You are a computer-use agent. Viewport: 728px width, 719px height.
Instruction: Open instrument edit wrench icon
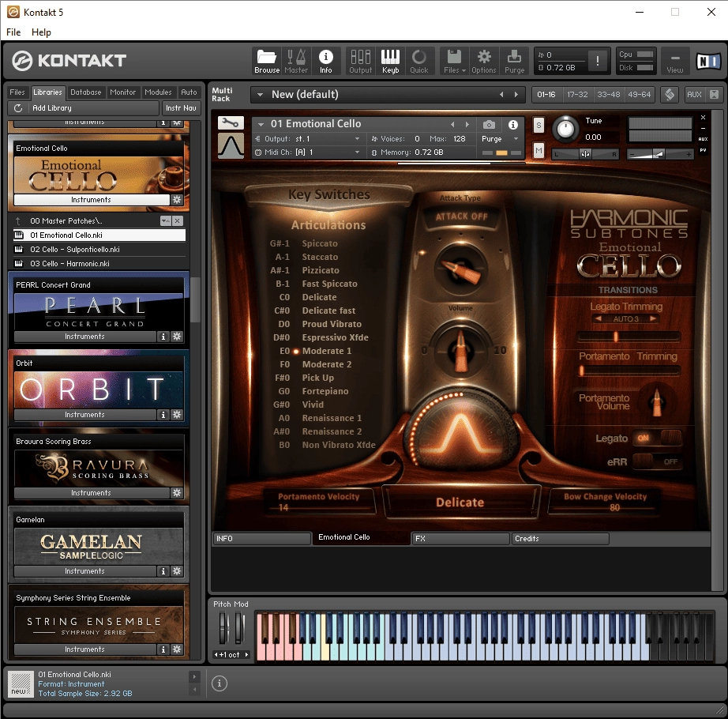[231, 122]
